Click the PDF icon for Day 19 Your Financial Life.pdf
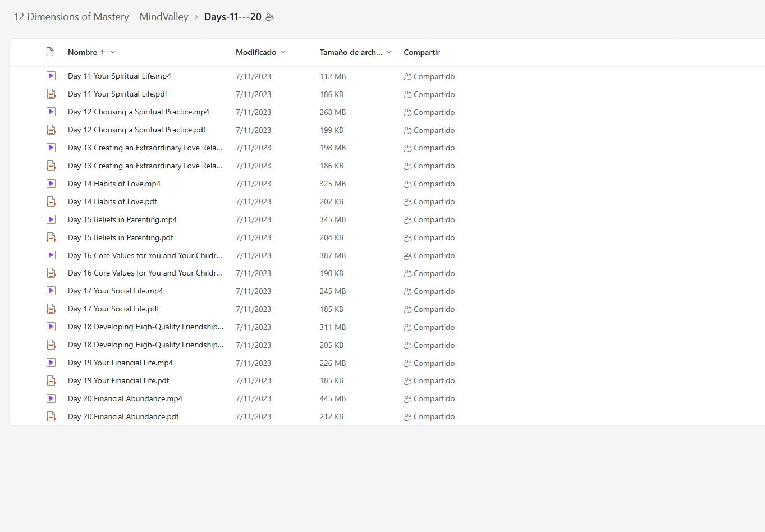 tap(51, 381)
